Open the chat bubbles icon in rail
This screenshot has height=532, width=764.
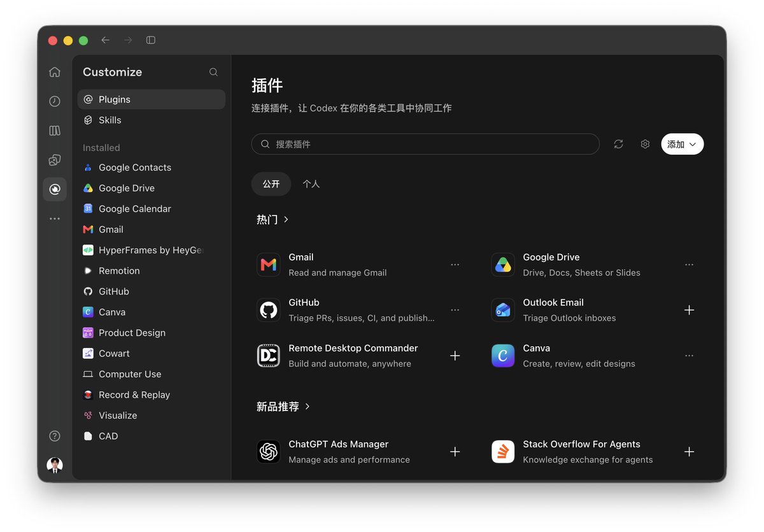(x=55, y=160)
